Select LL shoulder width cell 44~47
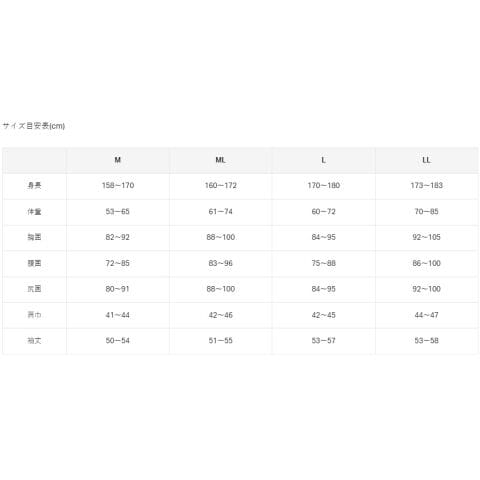The image size is (480, 480). pyautogui.click(x=426, y=315)
